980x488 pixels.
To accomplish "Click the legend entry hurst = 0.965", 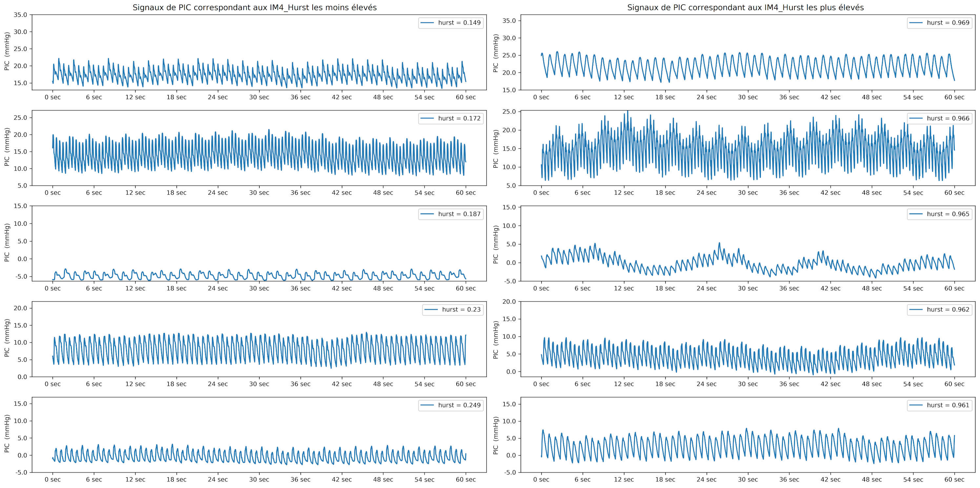I will (948, 214).
